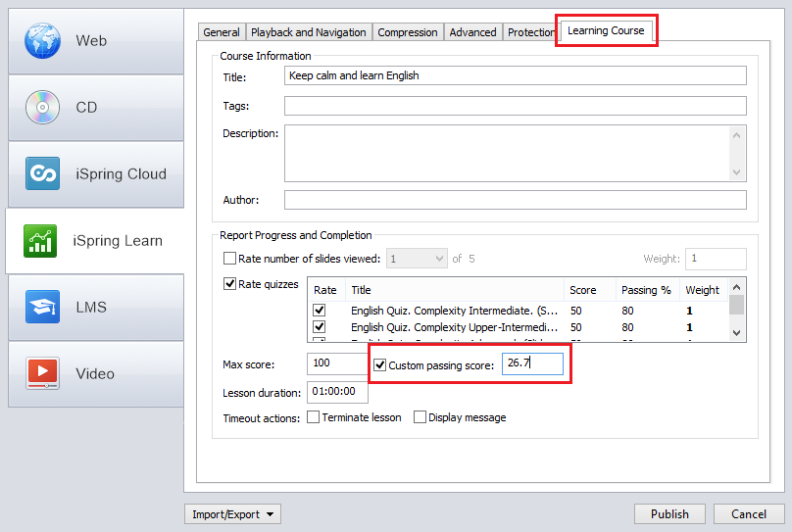Click the Publish button
Screen dimensions: 792x532
[x=669, y=513]
